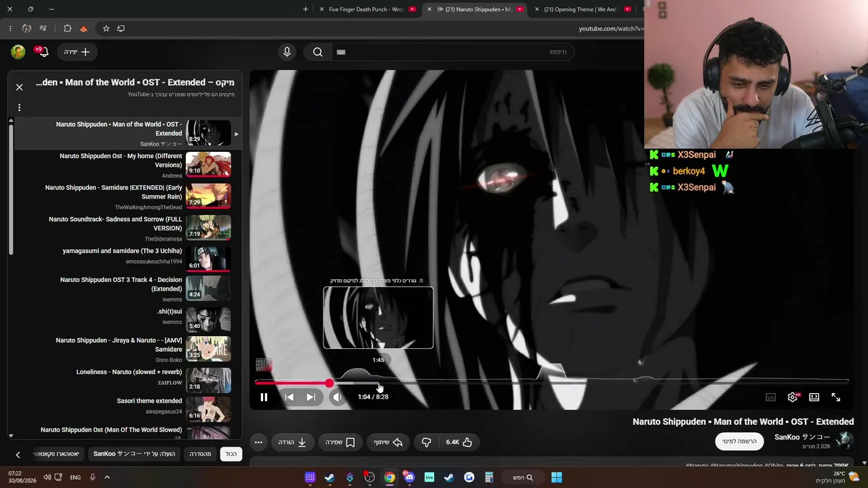Pause the video with the pause button
This screenshot has width=868, height=488.
264,397
